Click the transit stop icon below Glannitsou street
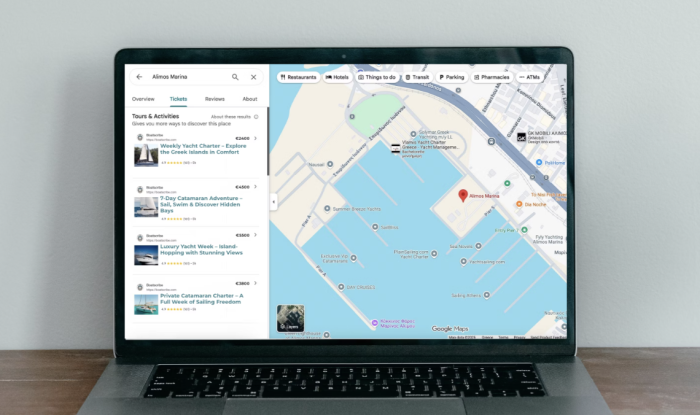 click(491, 141)
